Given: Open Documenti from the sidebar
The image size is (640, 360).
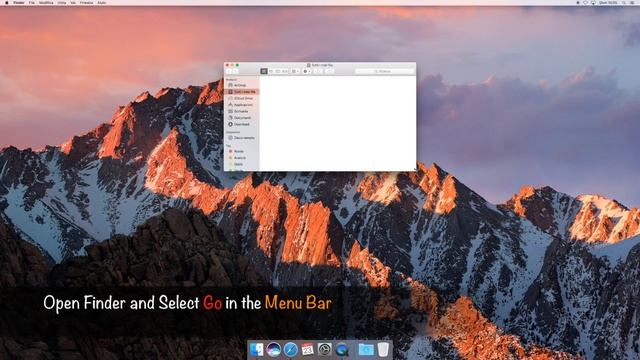Looking at the screenshot, I should click(241, 118).
